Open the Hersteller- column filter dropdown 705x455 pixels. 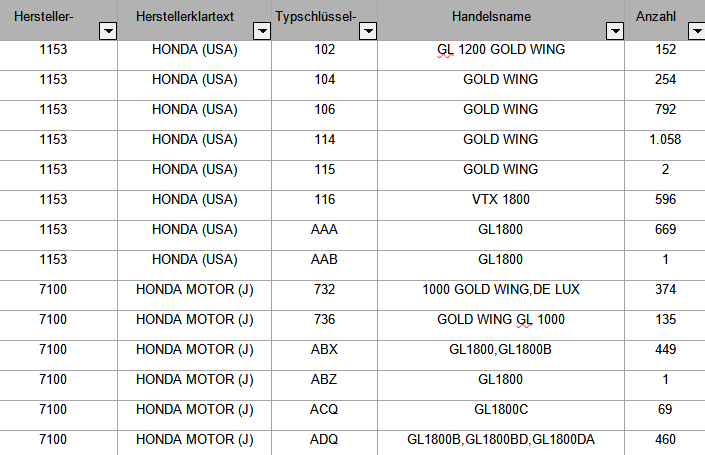(x=108, y=31)
